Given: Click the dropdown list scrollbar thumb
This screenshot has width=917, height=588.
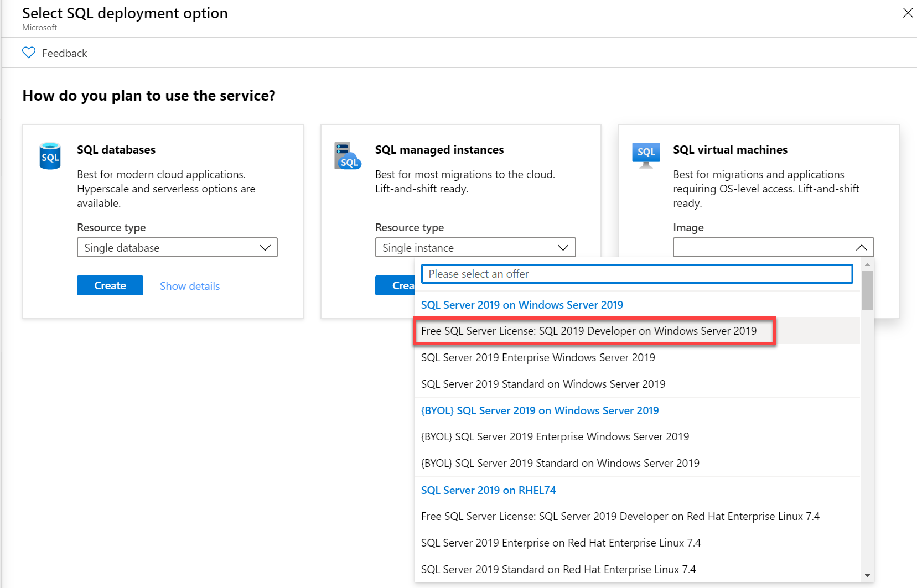Looking at the screenshot, I should 867,290.
